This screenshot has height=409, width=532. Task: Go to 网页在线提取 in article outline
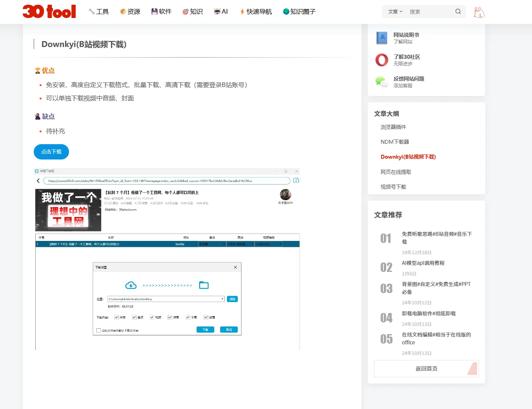coord(396,172)
